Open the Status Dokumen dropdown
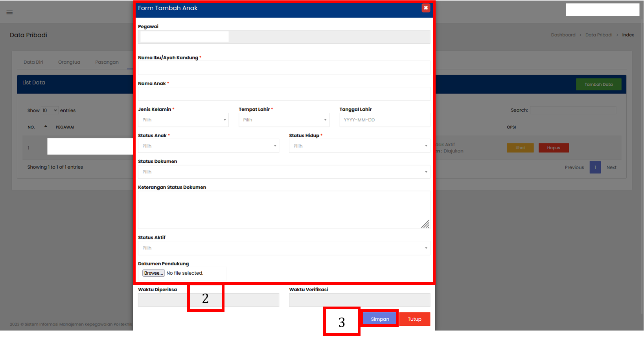Screen dimensions: 644x338 click(x=283, y=172)
